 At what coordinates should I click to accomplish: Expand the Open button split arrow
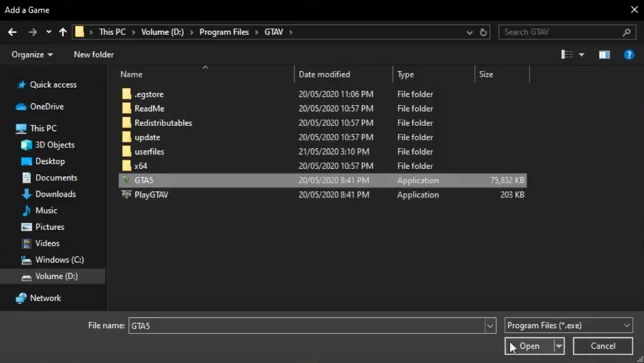tap(559, 346)
